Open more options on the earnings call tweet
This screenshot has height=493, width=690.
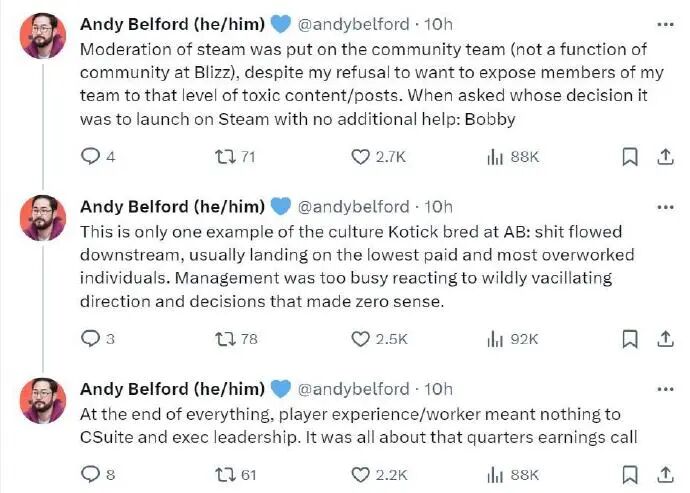663,388
